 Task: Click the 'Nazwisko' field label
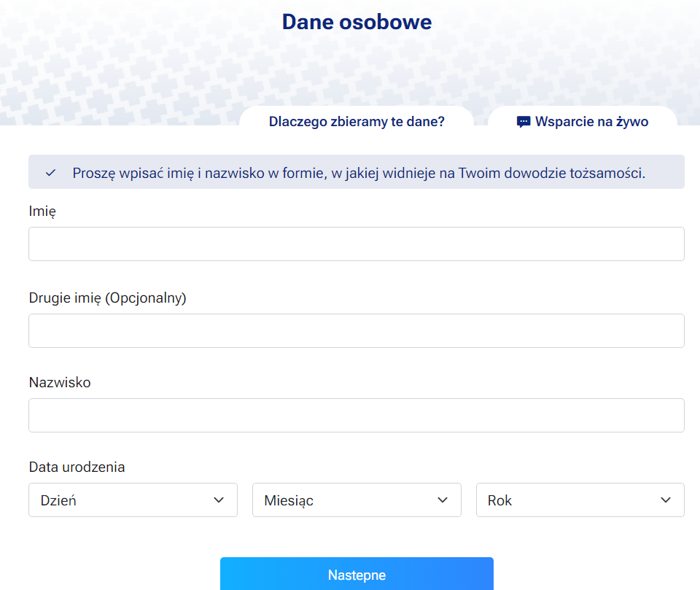click(x=60, y=382)
